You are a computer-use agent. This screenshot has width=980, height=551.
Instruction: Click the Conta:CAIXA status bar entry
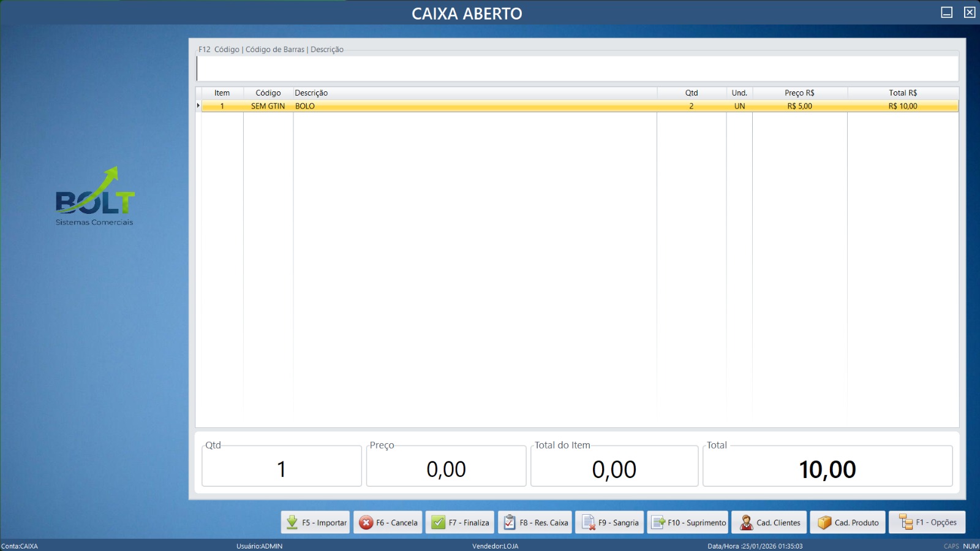(x=20, y=546)
